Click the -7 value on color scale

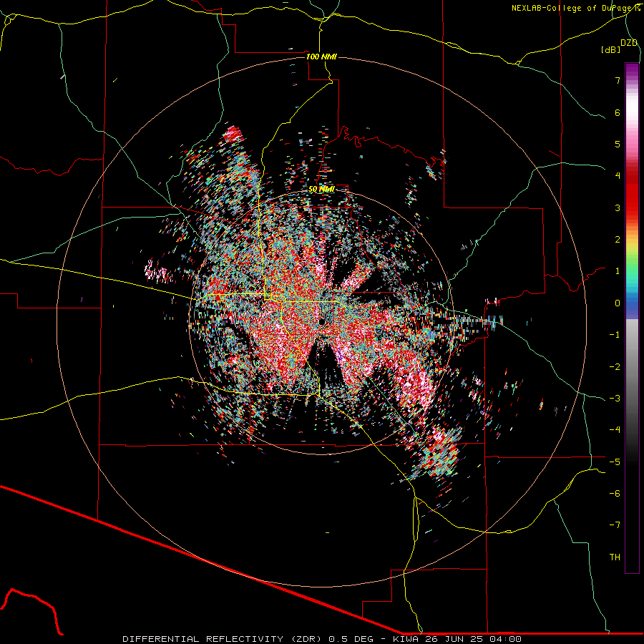(615, 525)
